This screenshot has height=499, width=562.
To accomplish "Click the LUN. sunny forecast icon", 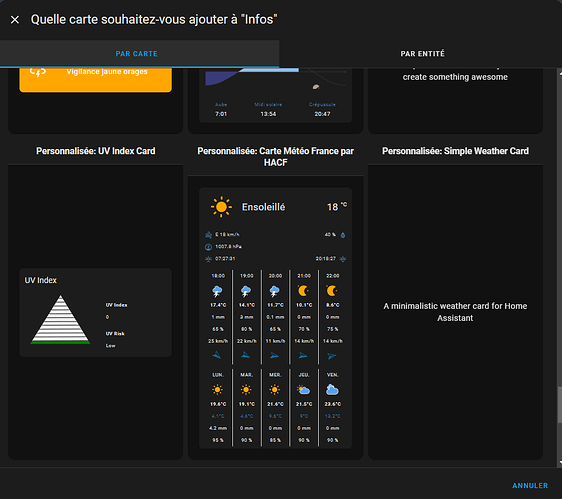I will [x=217, y=390].
